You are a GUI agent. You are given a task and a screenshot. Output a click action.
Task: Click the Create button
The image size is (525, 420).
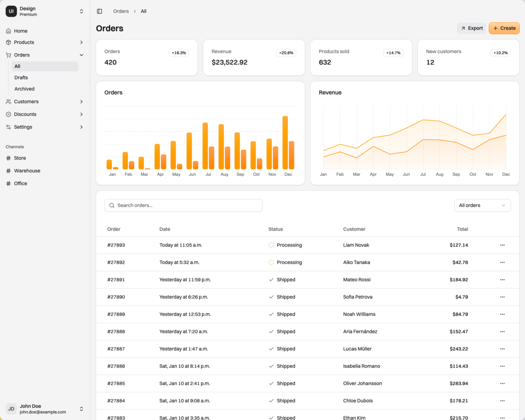(x=504, y=28)
